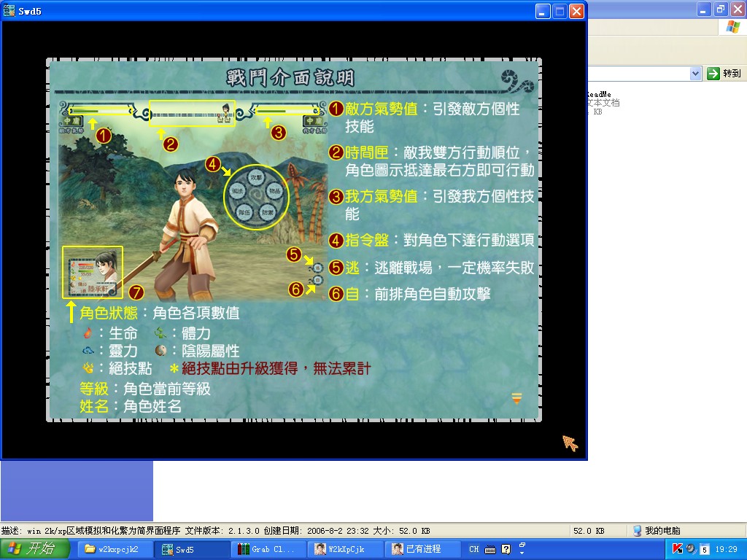Restore down the background Explorer window
The image size is (747, 560).
point(721,9)
